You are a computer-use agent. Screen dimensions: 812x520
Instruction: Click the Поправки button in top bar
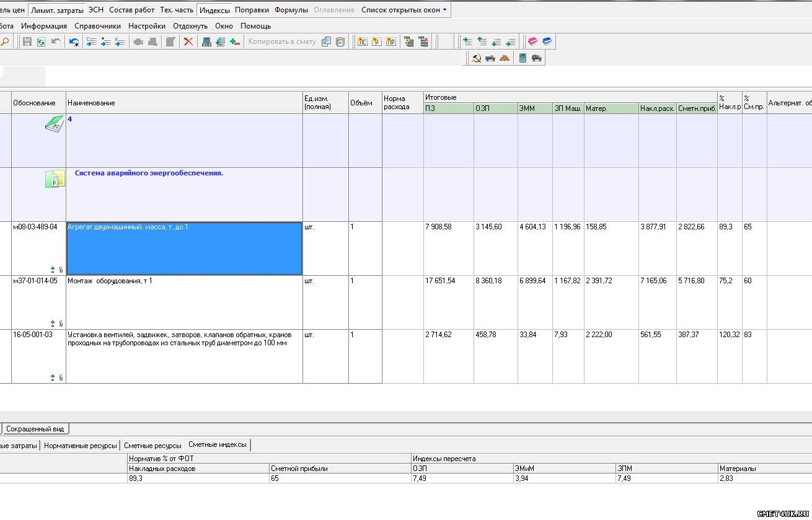pos(252,10)
